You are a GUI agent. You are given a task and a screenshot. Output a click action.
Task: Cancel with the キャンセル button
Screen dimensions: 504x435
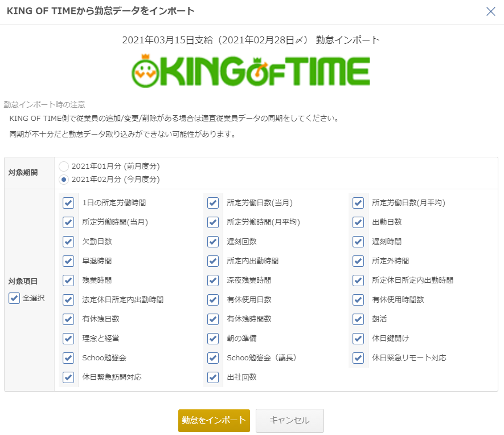[290, 420]
